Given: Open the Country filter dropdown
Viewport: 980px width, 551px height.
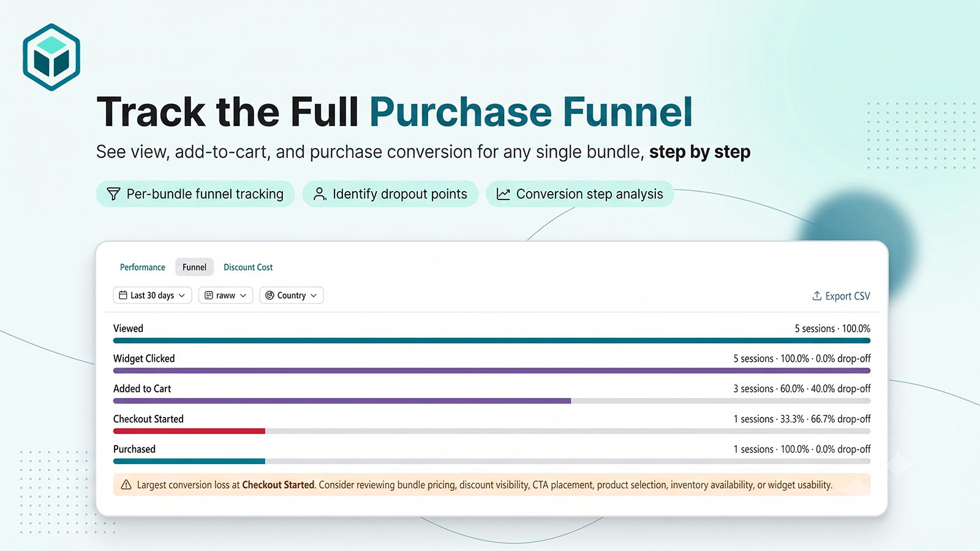Looking at the screenshot, I should (292, 295).
